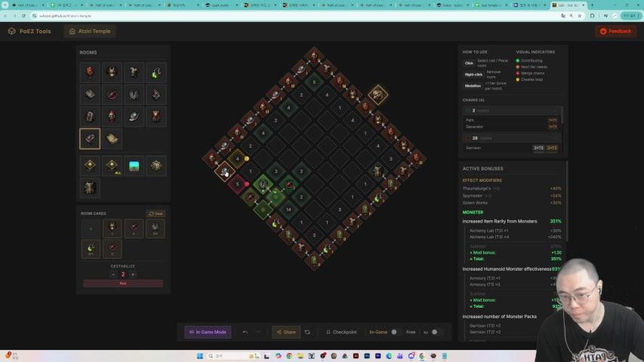Increase the Destabilize value
The width and height of the screenshot is (644, 362).
pyautogui.click(x=133, y=275)
